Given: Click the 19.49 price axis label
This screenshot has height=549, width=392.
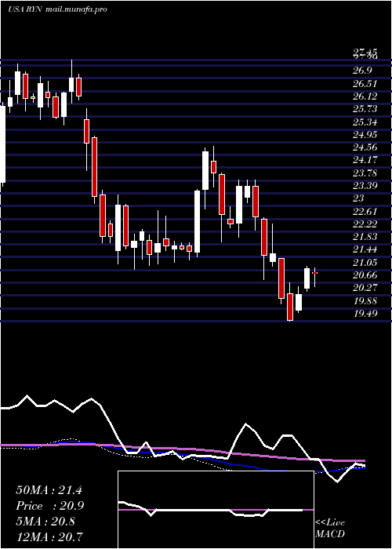Looking at the screenshot, I should tap(365, 314).
